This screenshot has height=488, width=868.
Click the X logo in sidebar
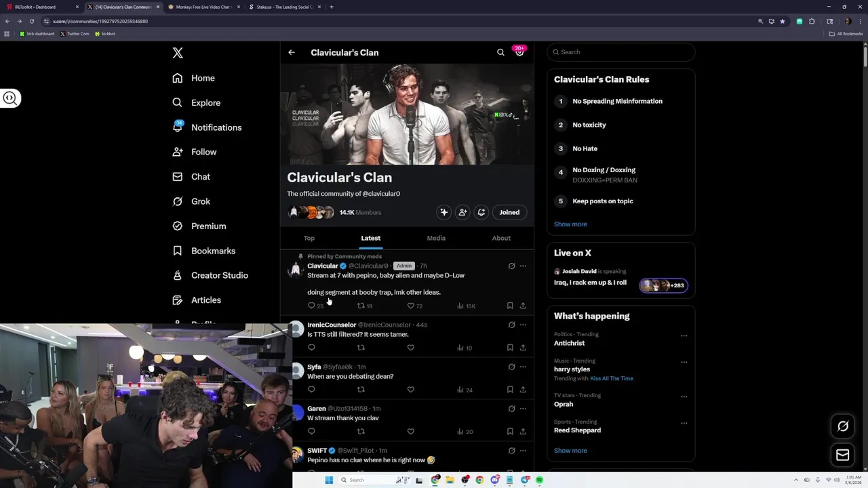click(178, 53)
